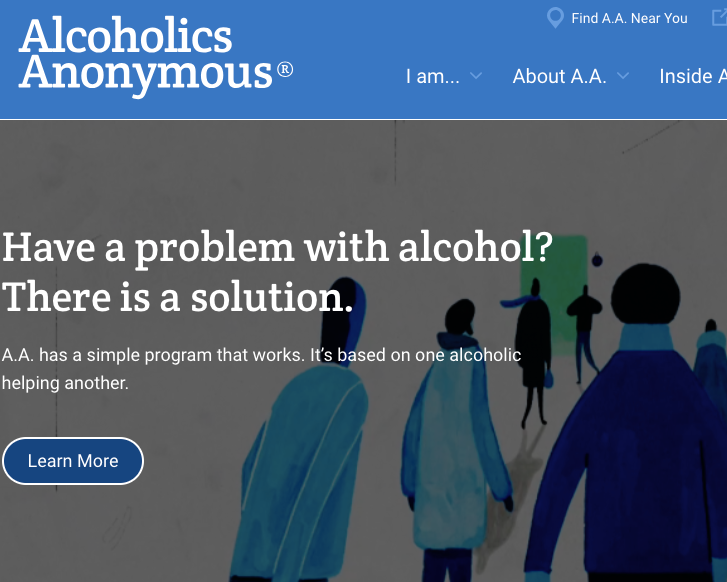Click the Learn More button
The width and height of the screenshot is (727, 582).
[x=73, y=461]
